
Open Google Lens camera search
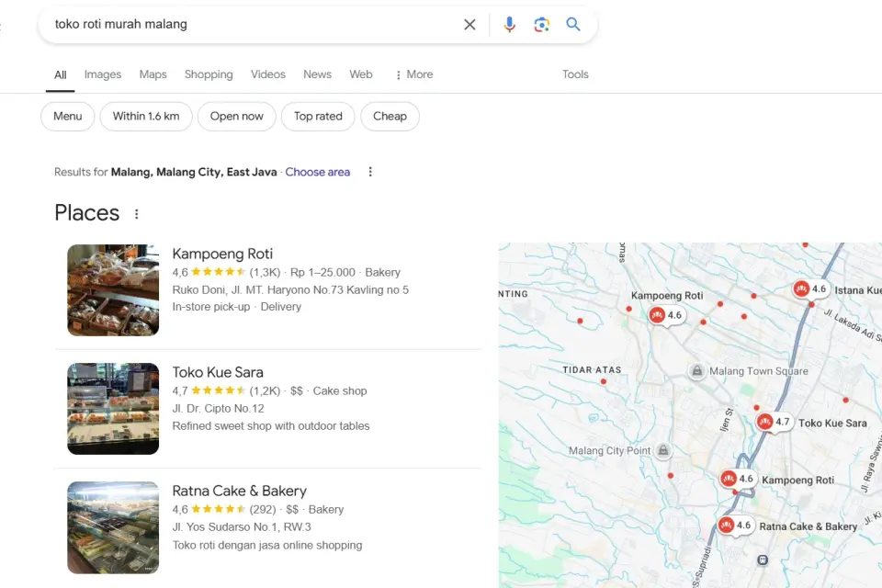542,24
